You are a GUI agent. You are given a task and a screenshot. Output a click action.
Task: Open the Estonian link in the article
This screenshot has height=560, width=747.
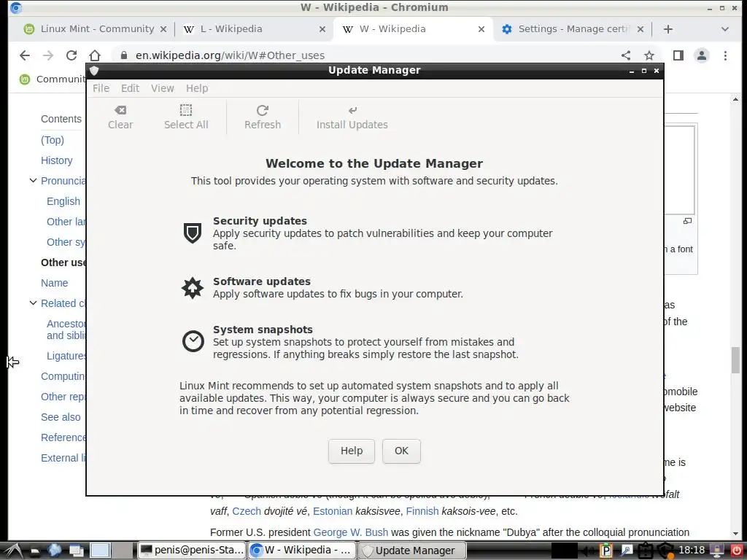tap(333, 511)
